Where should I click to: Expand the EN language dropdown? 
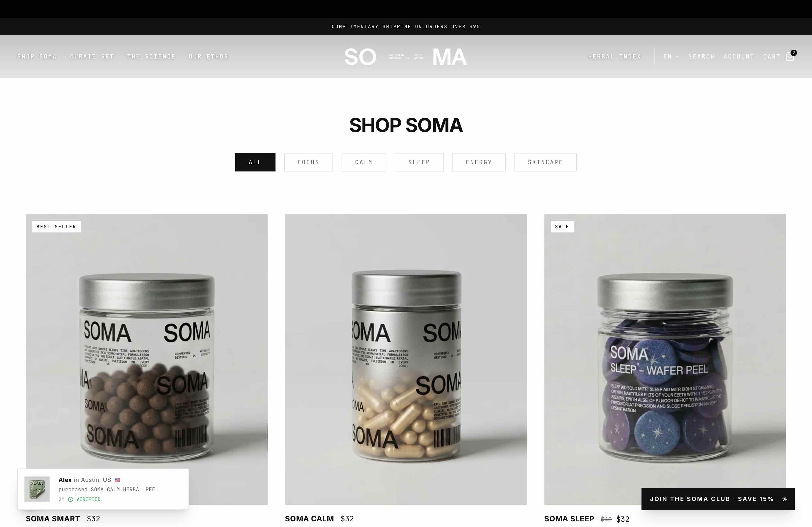pyautogui.click(x=671, y=57)
